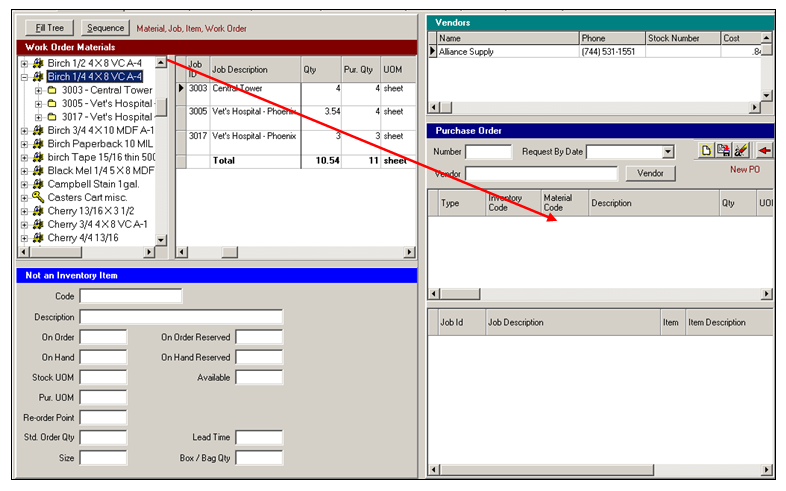Open the Request By Date dropdown
The height and width of the screenshot is (491, 786).
[x=668, y=152]
